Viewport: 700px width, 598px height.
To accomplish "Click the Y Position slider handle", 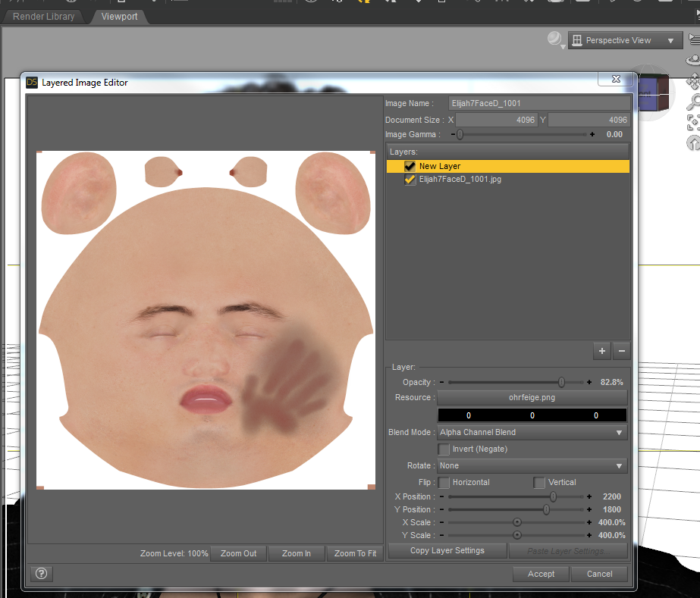I will tap(547, 509).
